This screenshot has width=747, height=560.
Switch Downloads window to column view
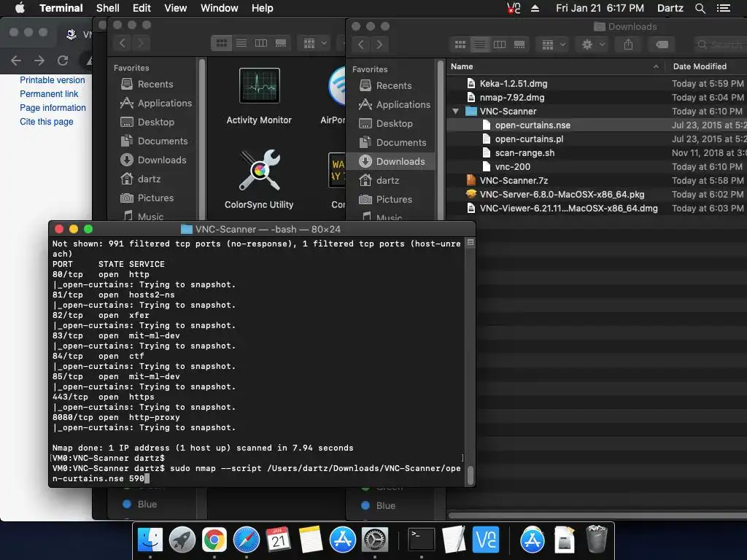(x=500, y=44)
